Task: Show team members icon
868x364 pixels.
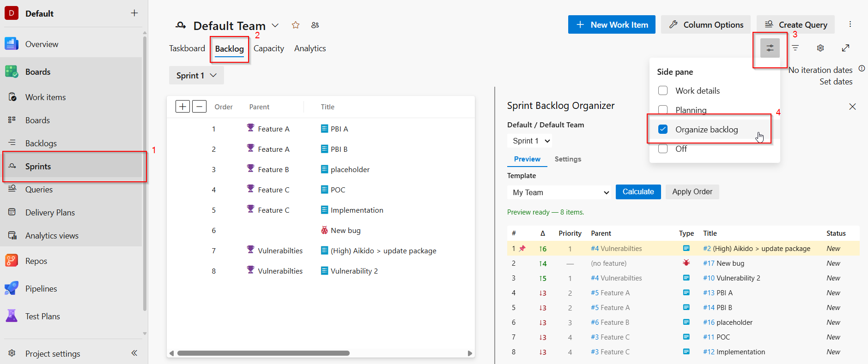Action: tap(315, 25)
